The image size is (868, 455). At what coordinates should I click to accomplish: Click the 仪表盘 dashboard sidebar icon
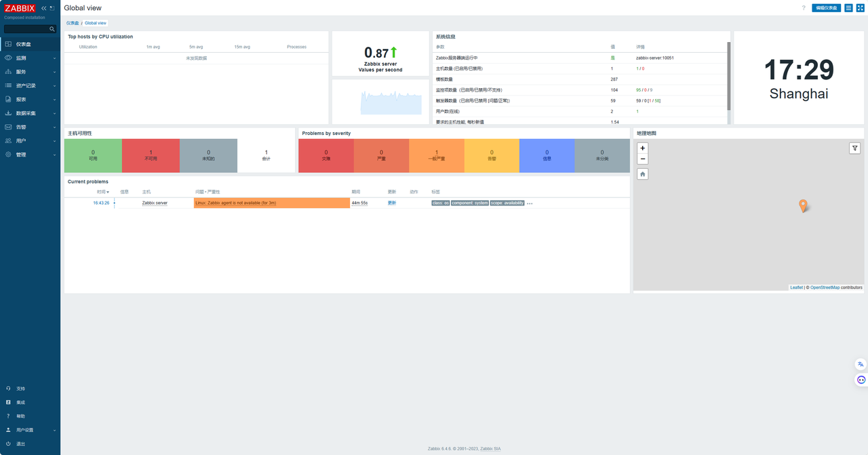click(x=8, y=44)
